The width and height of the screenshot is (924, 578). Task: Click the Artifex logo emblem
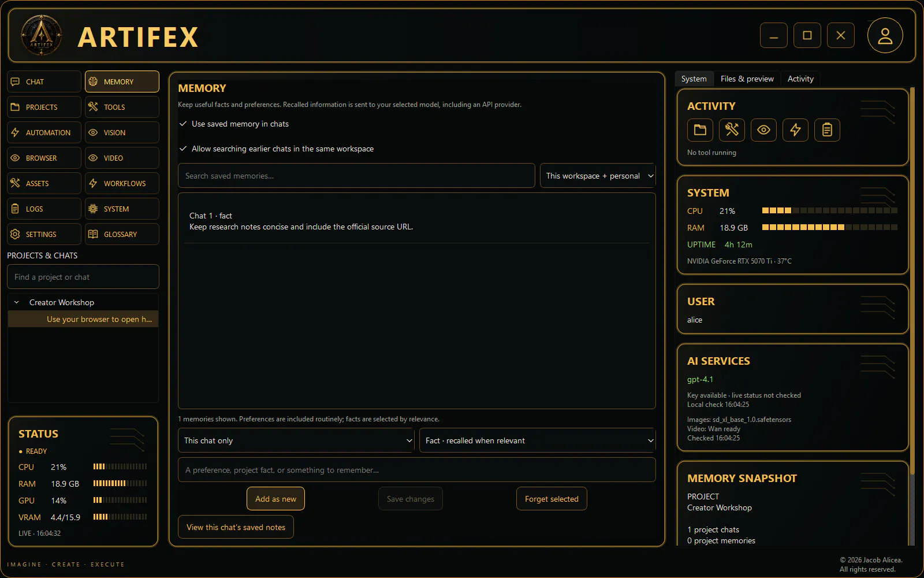click(x=41, y=35)
